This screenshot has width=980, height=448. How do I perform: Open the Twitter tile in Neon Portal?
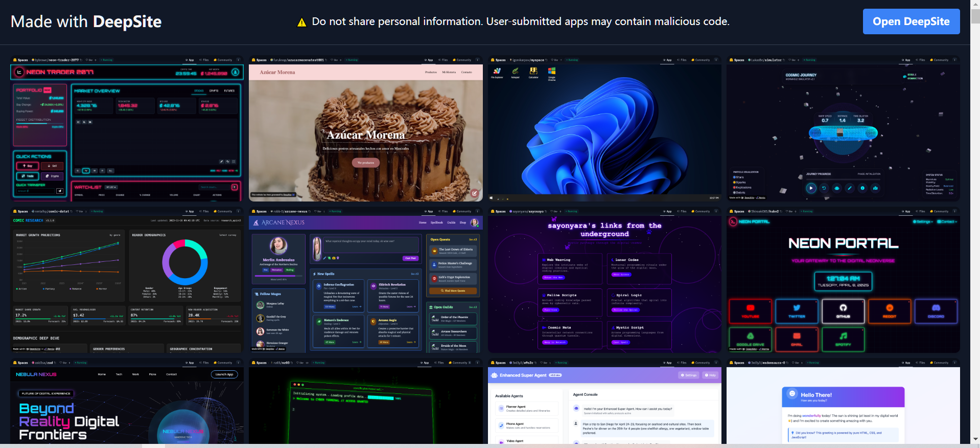pos(797,311)
